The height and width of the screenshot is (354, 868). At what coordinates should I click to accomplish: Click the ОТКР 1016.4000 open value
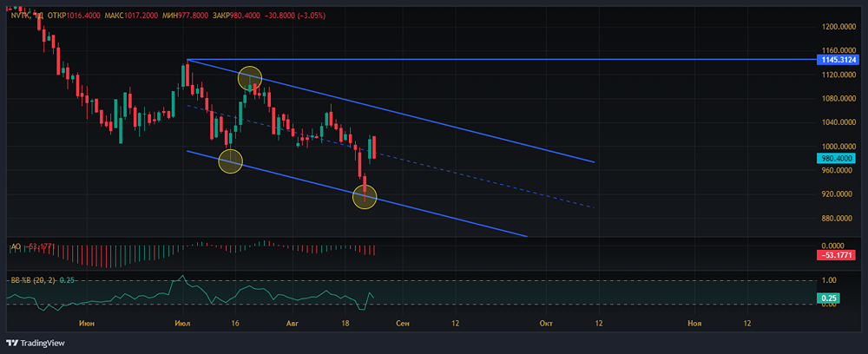coord(74,16)
